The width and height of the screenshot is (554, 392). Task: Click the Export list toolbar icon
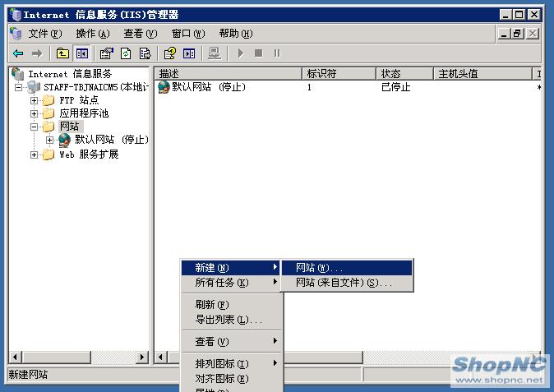(x=145, y=53)
